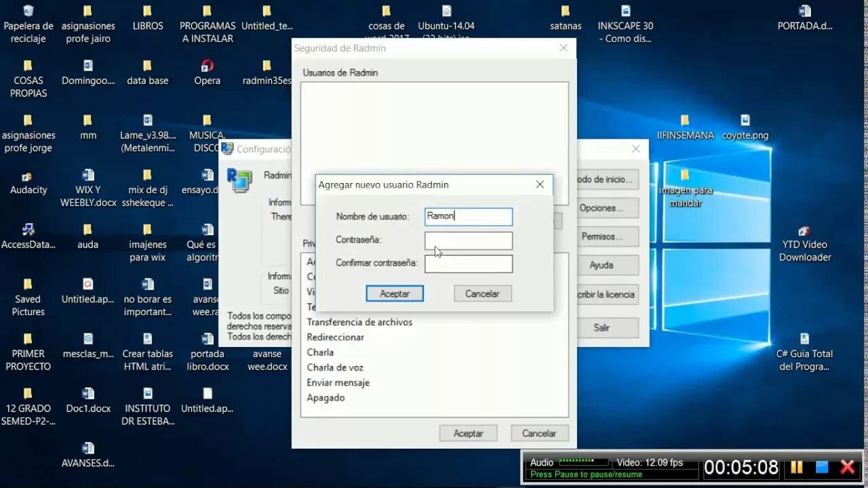868x488 pixels.
Task: Open the Audio level meter in recorder
Action: click(x=584, y=462)
